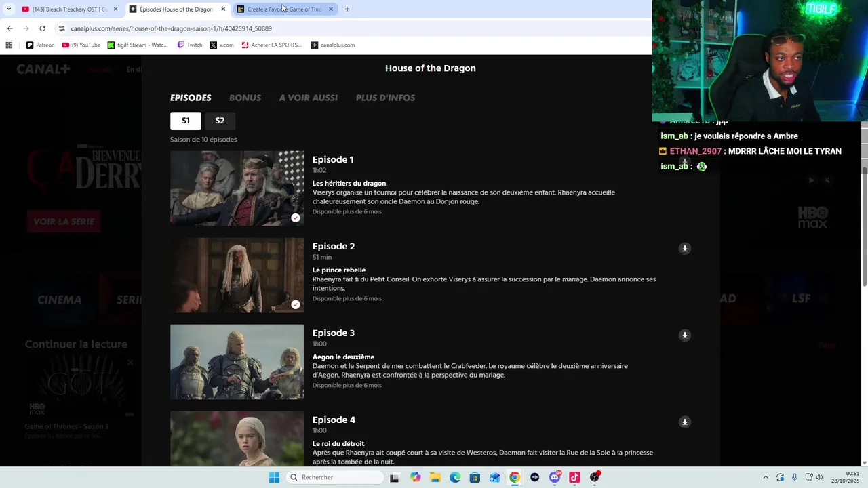
Task: Open the volume tray icon
Action: click(819, 477)
